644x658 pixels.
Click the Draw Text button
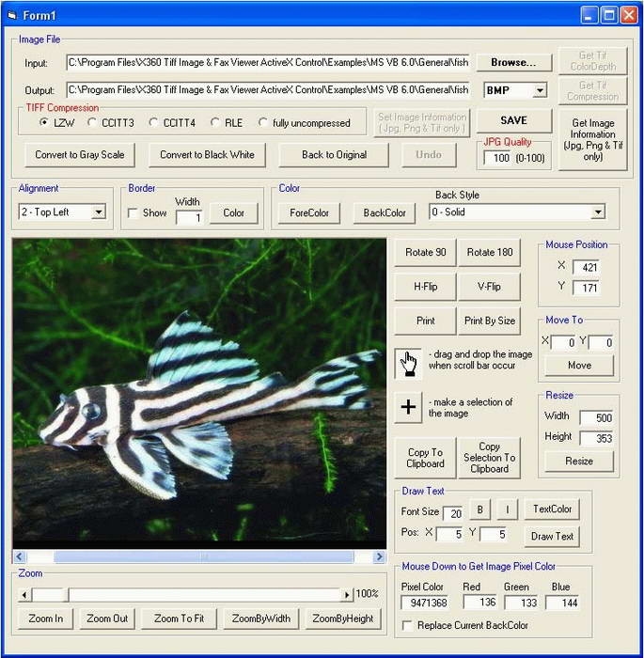[552, 537]
